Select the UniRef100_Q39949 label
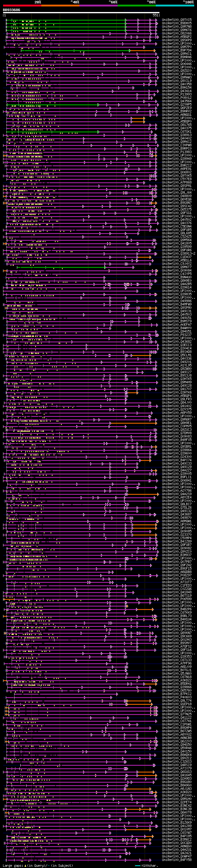This screenshot has width=197, height=868. pos(176,159)
